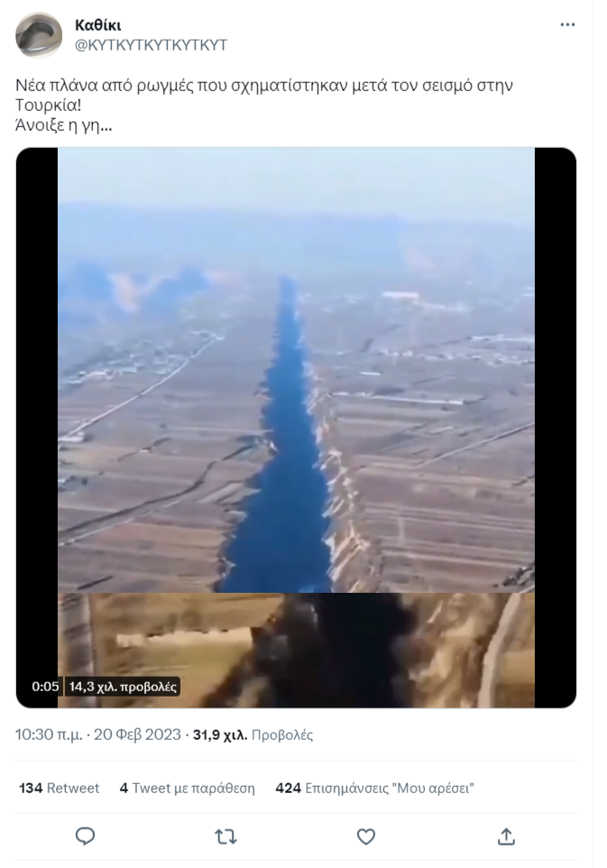Click the 'Άνοιξε η γη...' text line
Screen dimensions: 607x868
[x=64, y=125]
